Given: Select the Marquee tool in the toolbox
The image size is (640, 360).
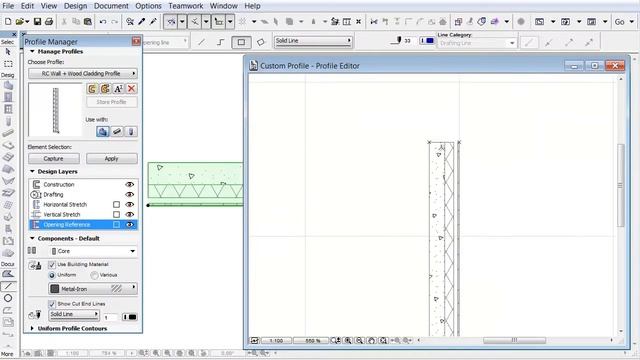Looking at the screenshot, I should pos(8,64).
